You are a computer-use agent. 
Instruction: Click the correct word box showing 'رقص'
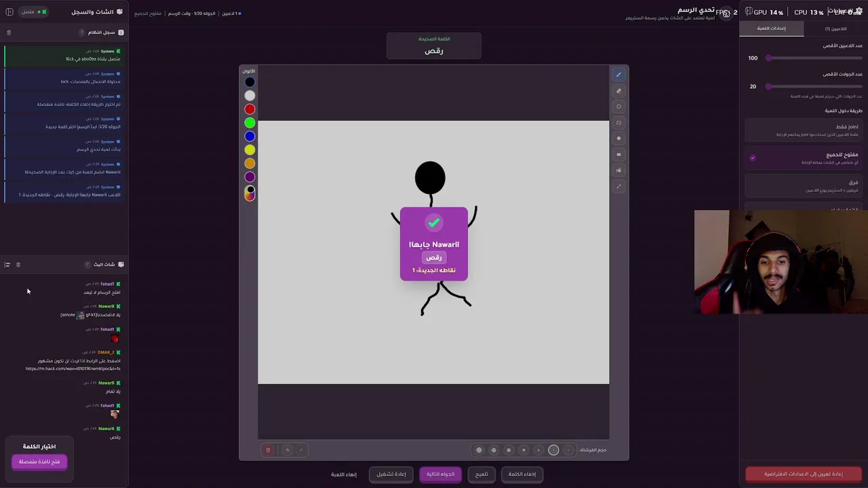click(434, 46)
